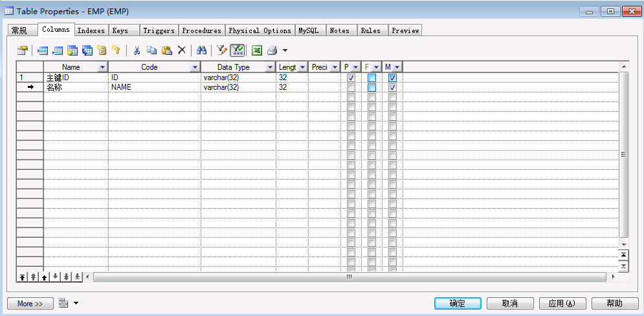Screen dimensions: 644x316
Task: Select row header number 1
Action: click(x=30, y=78)
